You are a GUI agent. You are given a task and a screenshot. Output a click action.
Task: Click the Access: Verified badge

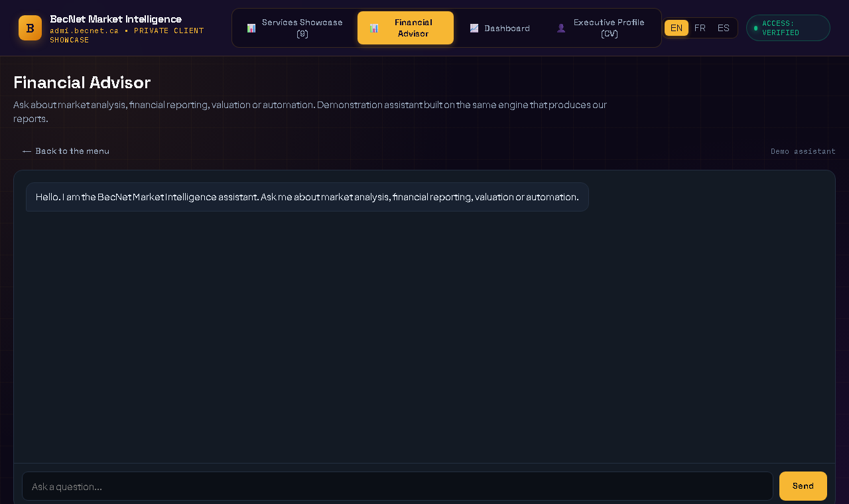point(788,28)
